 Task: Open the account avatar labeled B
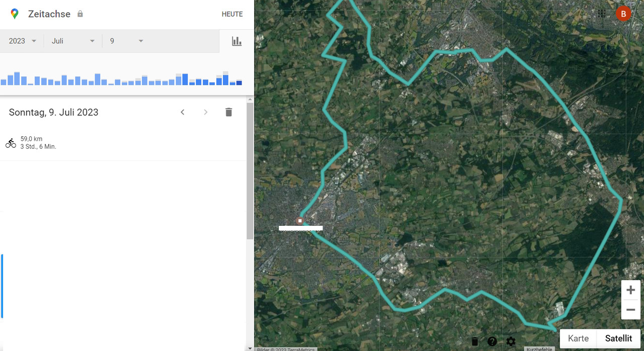click(623, 14)
